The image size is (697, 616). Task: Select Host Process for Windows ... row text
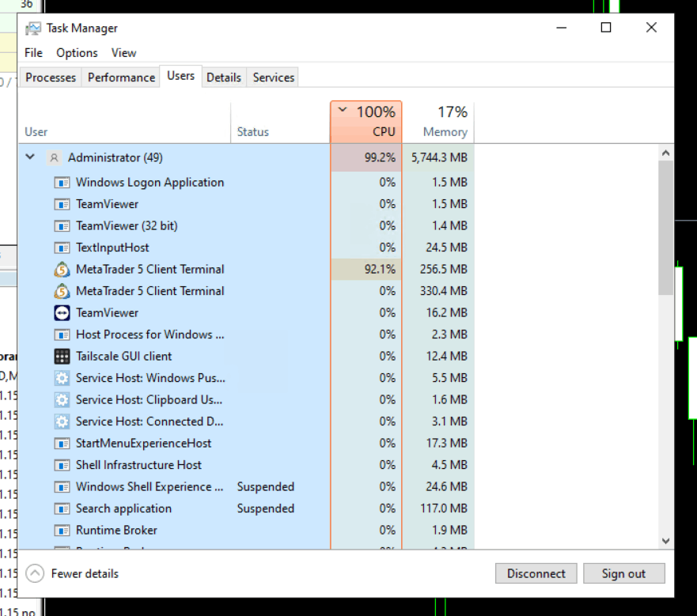(x=150, y=334)
